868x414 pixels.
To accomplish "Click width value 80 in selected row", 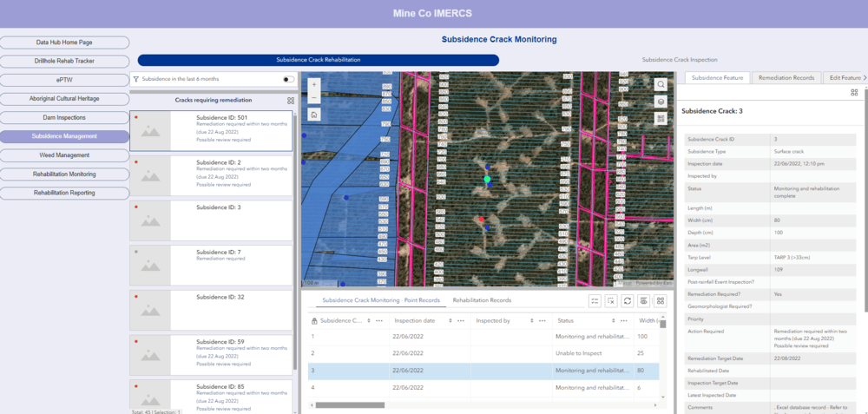I will pyautogui.click(x=642, y=371).
